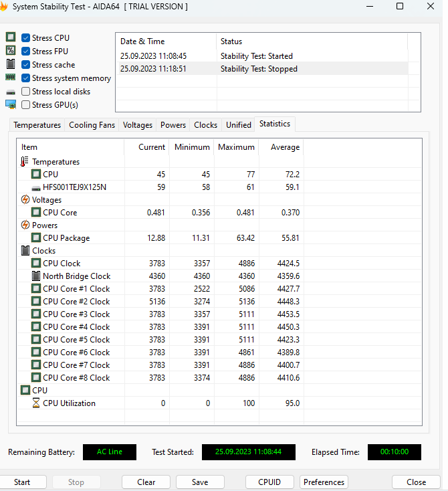Image resolution: width=448 pixels, height=491 pixels.
Task: Click the disk drive icon beside Stress local disks
Action: pyautogui.click(x=11, y=92)
